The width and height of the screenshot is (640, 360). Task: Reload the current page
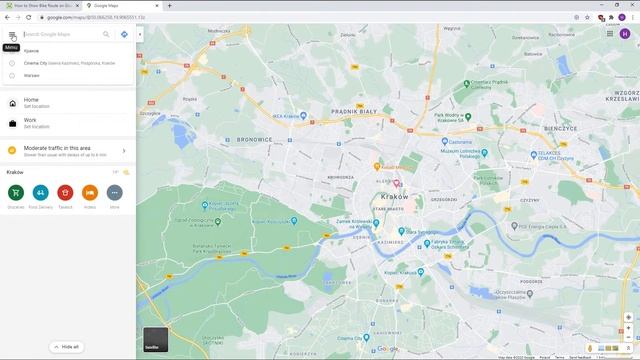[x=29, y=18]
